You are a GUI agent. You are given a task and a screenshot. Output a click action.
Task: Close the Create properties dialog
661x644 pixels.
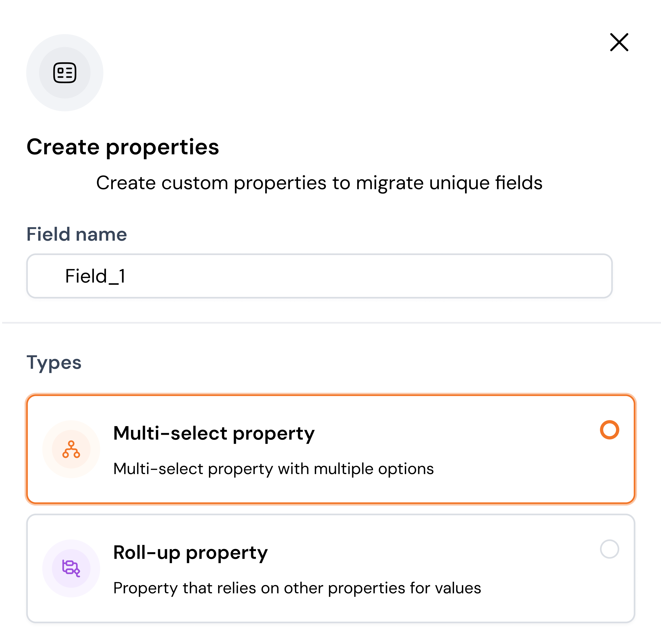pyautogui.click(x=619, y=42)
